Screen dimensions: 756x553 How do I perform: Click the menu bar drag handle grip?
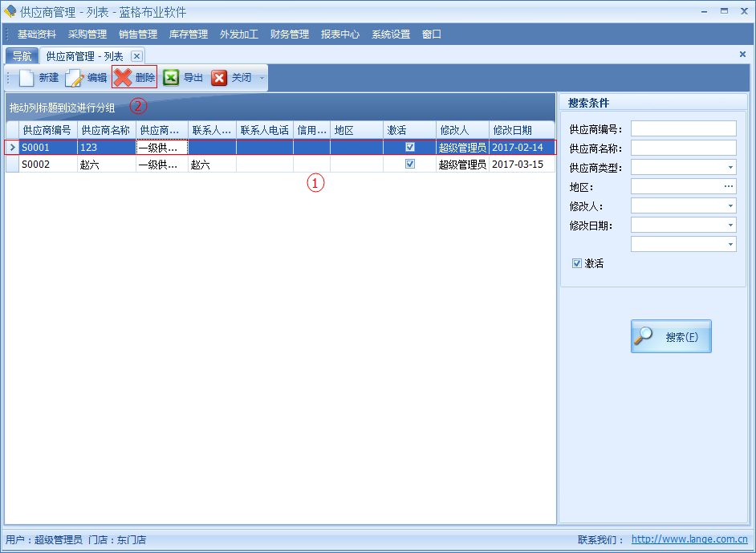coord(8,35)
